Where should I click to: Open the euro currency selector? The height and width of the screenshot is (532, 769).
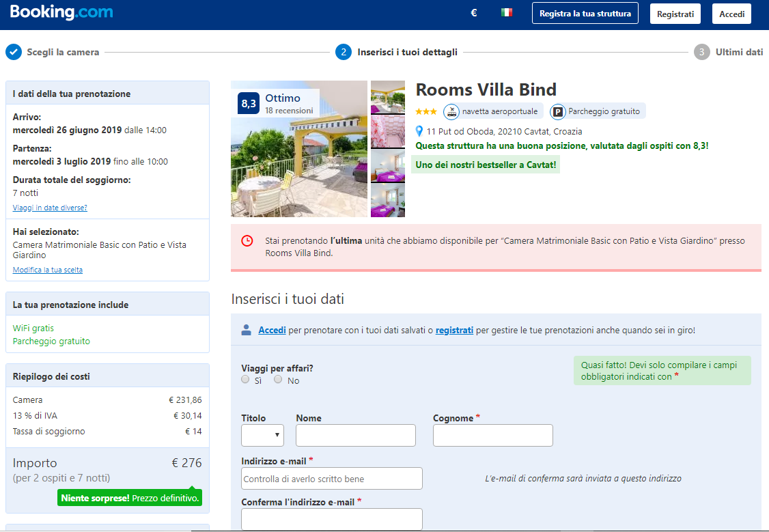click(474, 13)
